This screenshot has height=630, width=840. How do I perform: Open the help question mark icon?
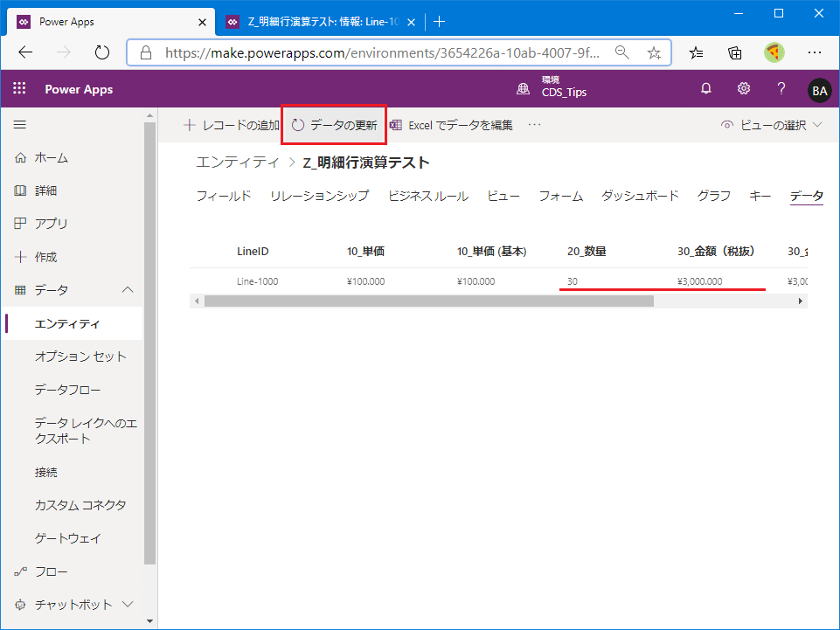tap(781, 88)
